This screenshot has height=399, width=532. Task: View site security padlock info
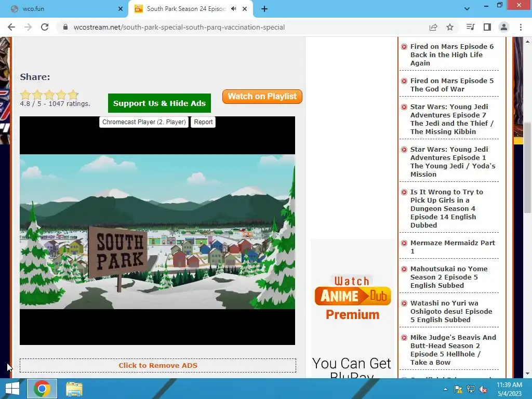click(65, 27)
